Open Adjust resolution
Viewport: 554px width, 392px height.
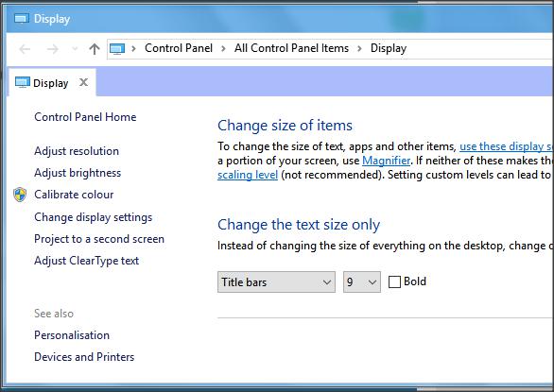coord(77,151)
